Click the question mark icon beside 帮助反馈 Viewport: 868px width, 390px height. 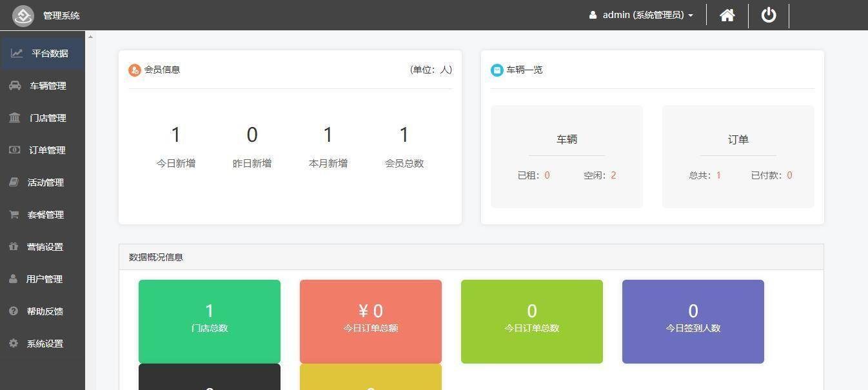pos(14,311)
